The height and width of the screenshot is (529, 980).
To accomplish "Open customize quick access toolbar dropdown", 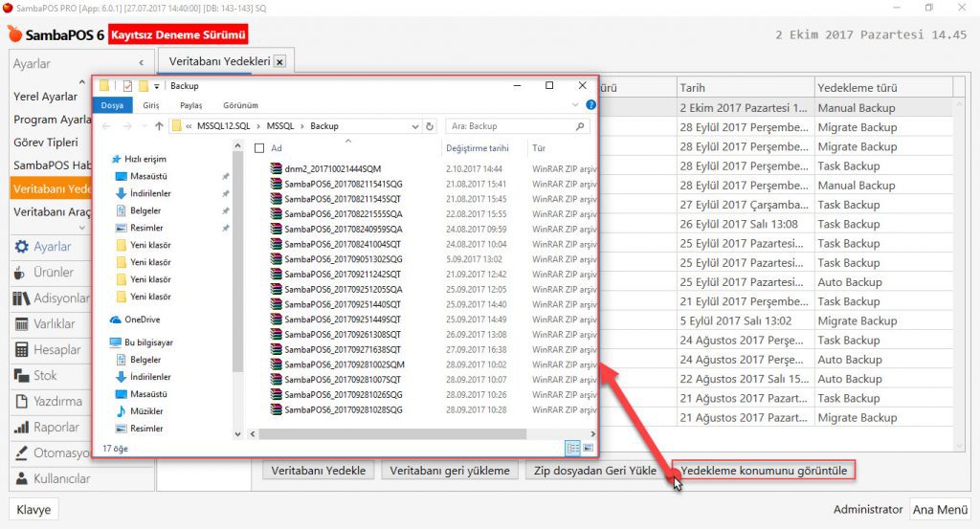I will (x=156, y=86).
